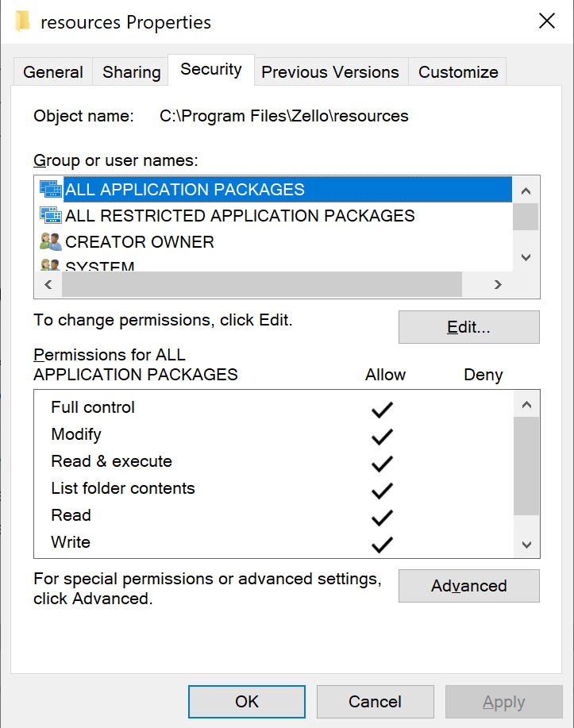Screen dimensions: 574x728
Task: Close the resources Properties dialog
Action: click(546, 21)
